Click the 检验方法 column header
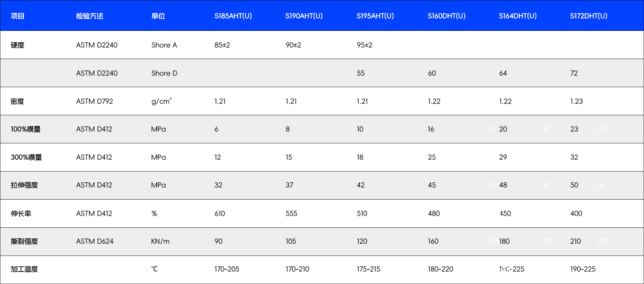The width and height of the screenshot is (644, 284). coord(89,16)
